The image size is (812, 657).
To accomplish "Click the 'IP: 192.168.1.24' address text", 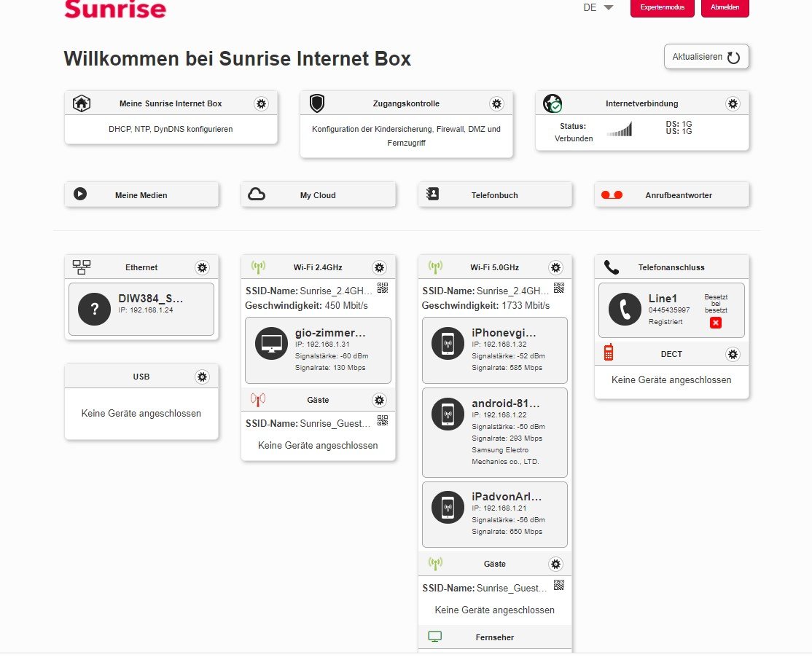I will click(x=146, y=310).
